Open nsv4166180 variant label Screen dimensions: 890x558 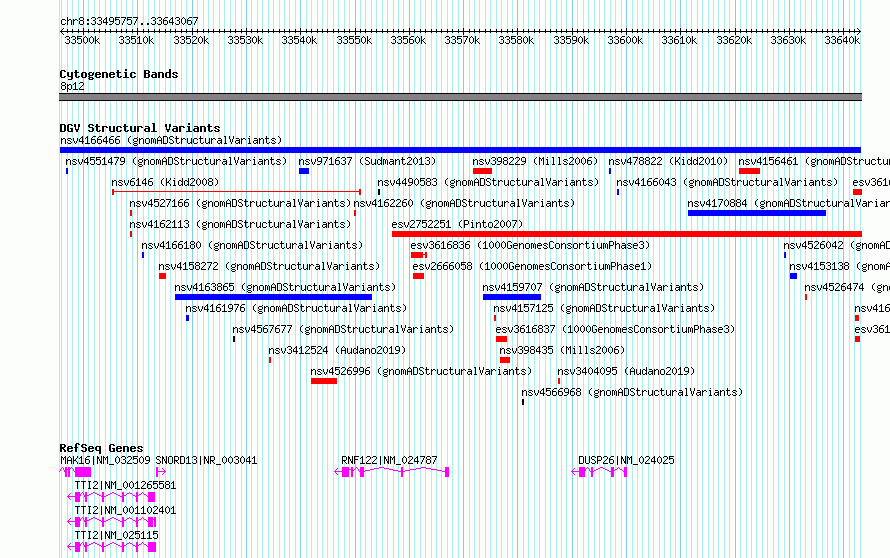(252, 245)
